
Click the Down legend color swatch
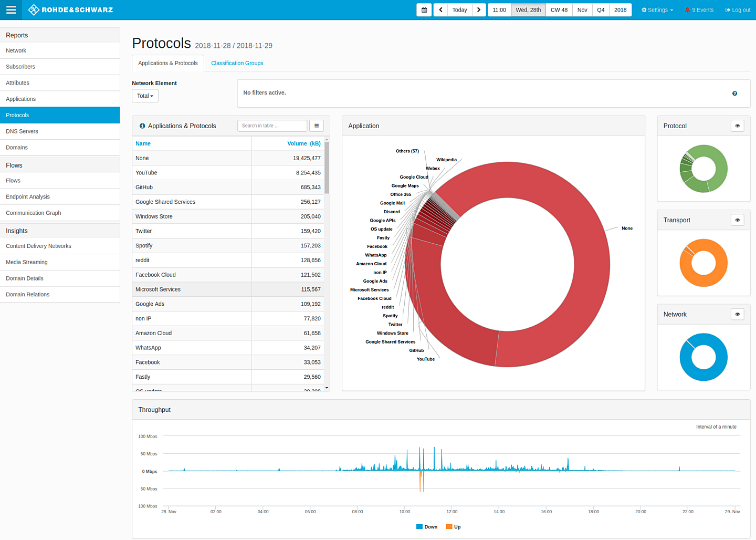(x=418, y=526)
